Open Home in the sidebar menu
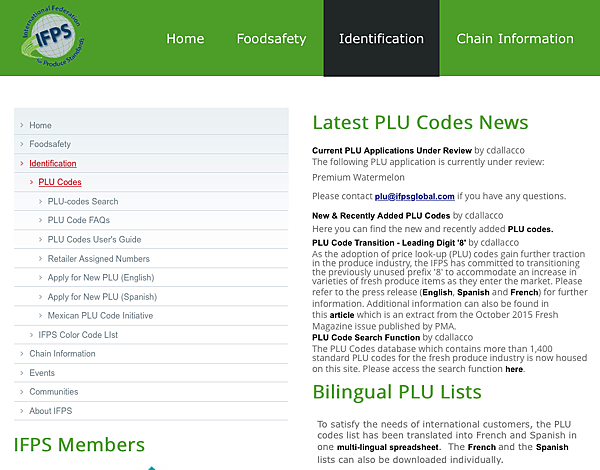Viewport: 600px width, 470px height. coord(40,126)
